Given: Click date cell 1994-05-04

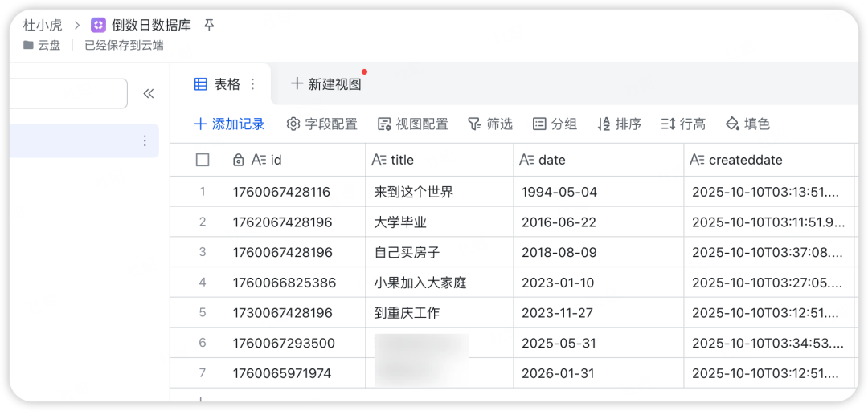Looking at the screenshot, I should [x=599, y=192].
